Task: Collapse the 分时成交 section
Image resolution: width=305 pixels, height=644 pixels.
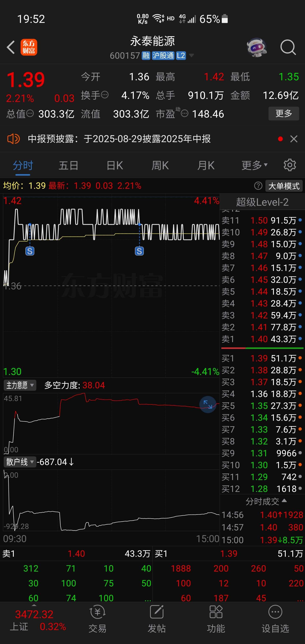Action: [x=266, y=501]
